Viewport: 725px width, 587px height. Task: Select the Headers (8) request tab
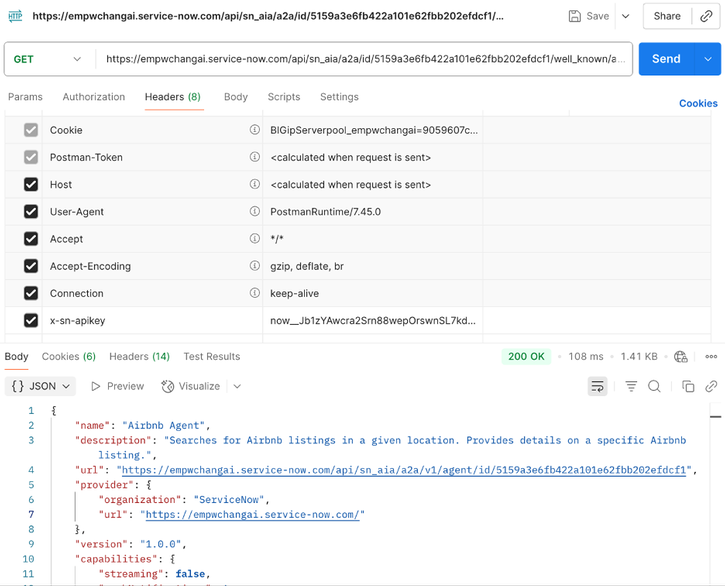[173, 97]
